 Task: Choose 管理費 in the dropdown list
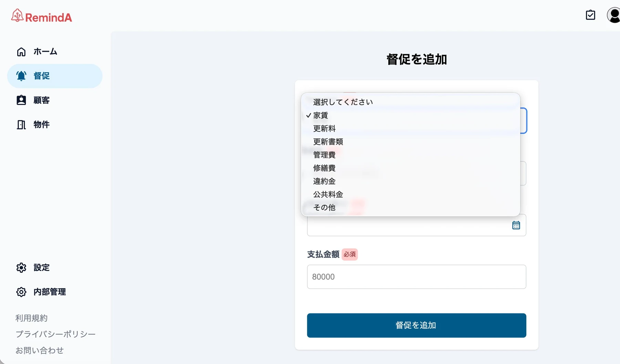pos(411,155)
